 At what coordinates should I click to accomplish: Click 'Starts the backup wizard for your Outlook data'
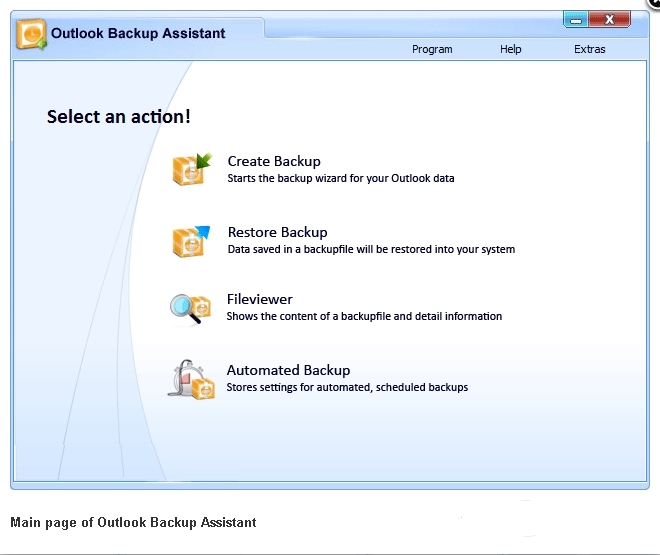coord(341,178)
